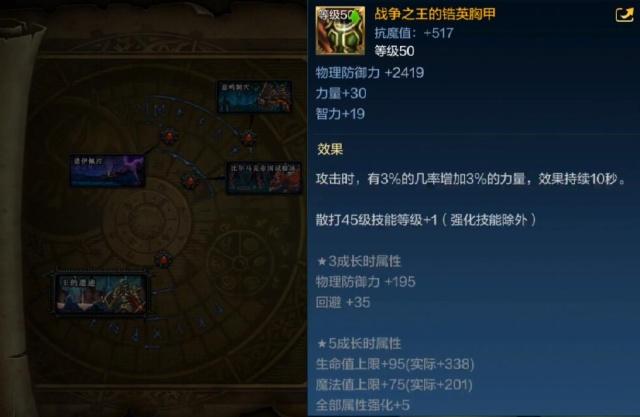Choose the highlighted 王的遗迹 dungeon
The image size is (640, 417).
[x=101, y=294]
